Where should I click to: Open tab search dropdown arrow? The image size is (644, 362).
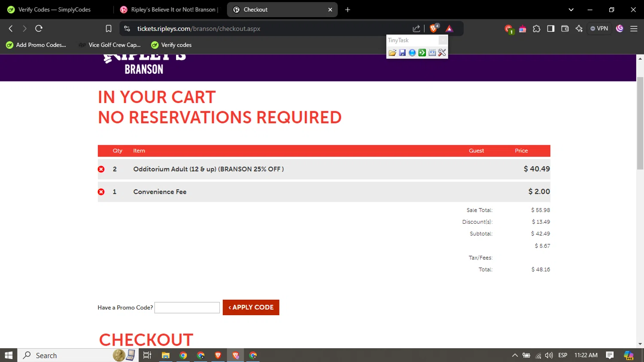571,9
